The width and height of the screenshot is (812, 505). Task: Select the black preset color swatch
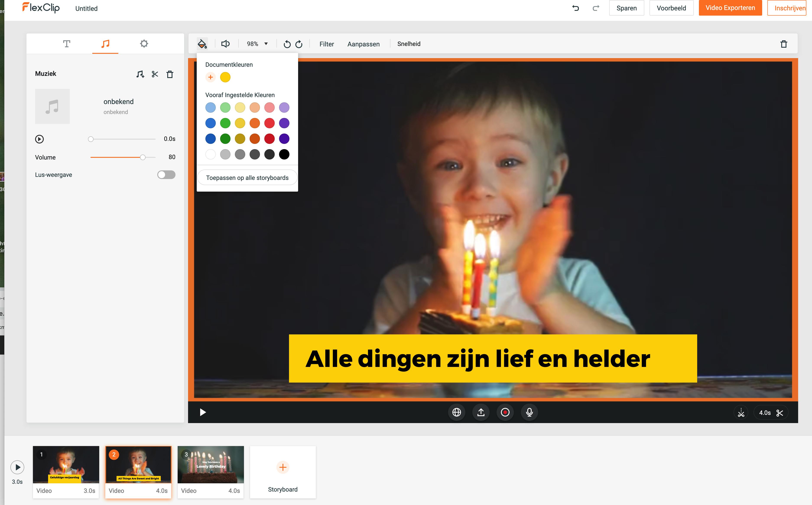(x=284, y=154)
